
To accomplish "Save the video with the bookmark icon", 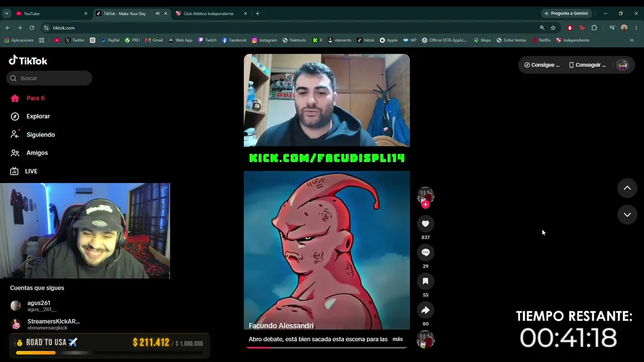I will (426, 281).
